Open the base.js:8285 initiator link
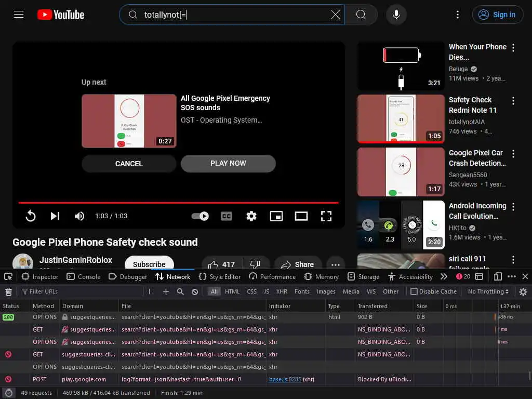 point(285,379)
